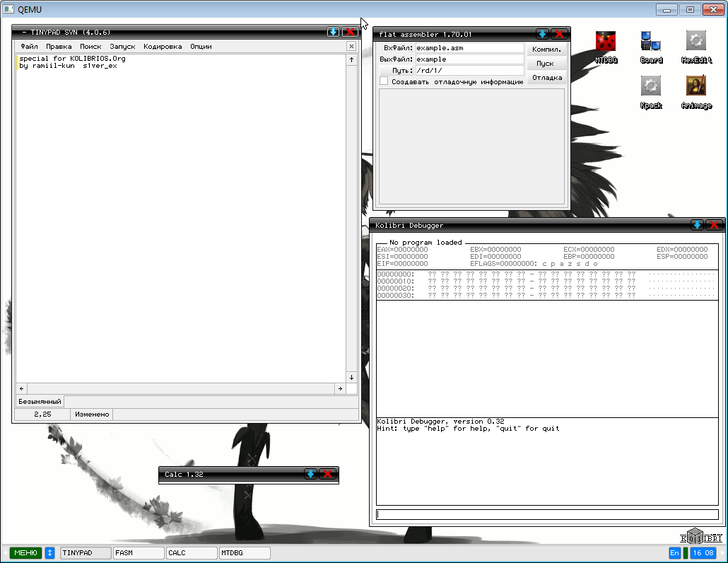The height and width of the screenshot is (563, 728).
Task: Start debugging via the Отладка button
Action: pos(546,78)
